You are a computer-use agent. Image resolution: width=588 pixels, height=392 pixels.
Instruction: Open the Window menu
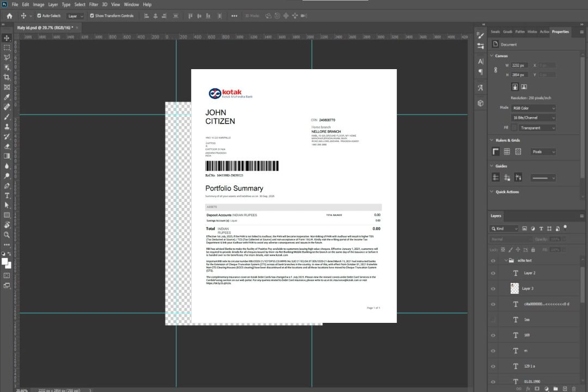point(131,4)
